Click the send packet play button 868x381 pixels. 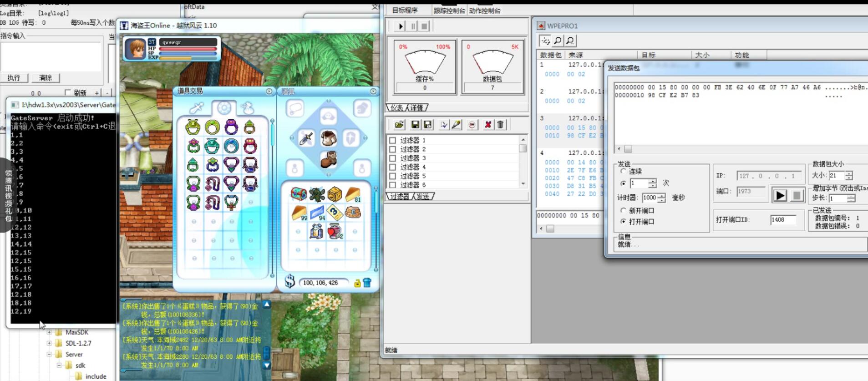point(780,195)
